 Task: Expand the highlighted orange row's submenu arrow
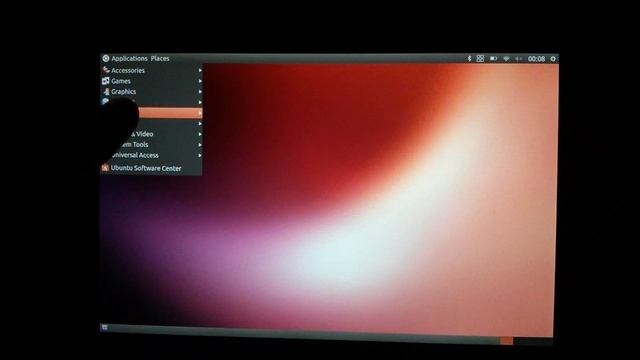click(x=200, y=113)
